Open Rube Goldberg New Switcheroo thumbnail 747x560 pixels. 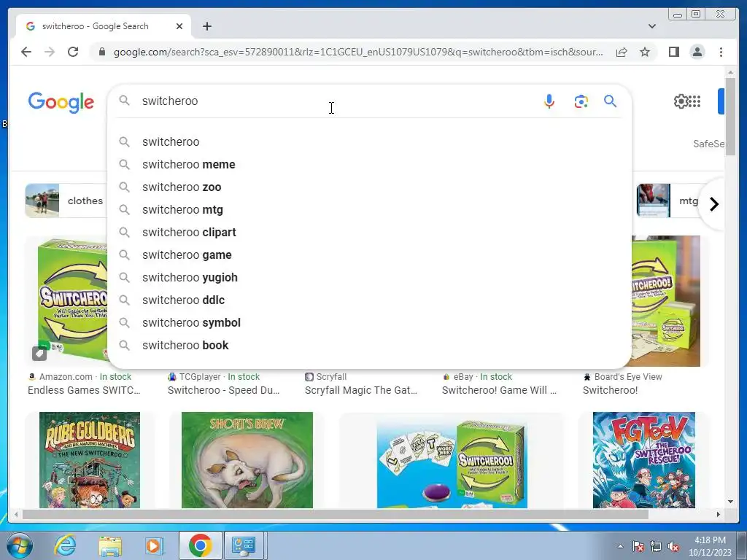pos(90,460)
